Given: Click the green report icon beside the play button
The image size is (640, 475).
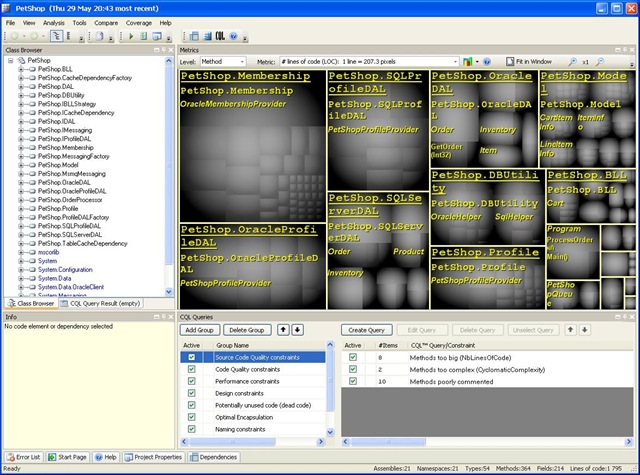Looking at the screenshot, I should click(x=144, y=36).
